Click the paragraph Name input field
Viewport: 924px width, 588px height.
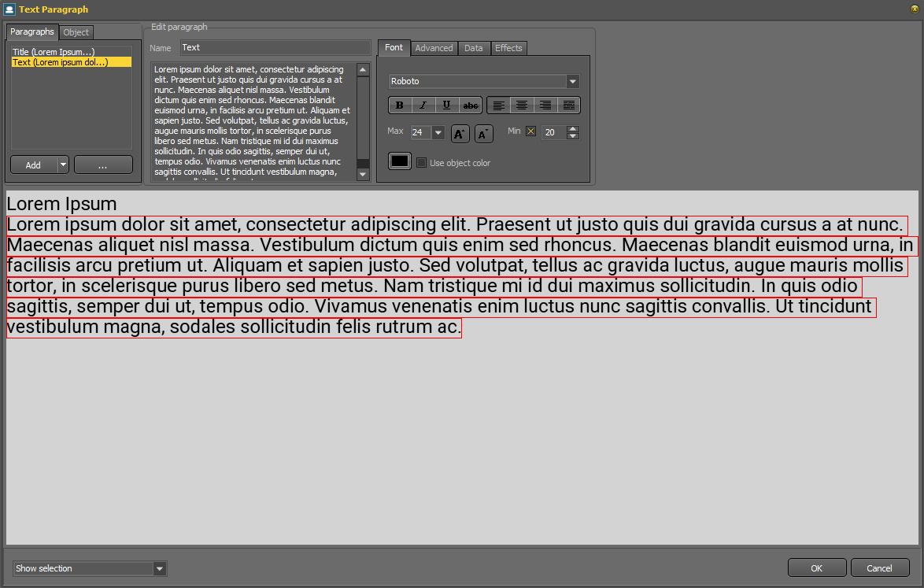[275, 48]
